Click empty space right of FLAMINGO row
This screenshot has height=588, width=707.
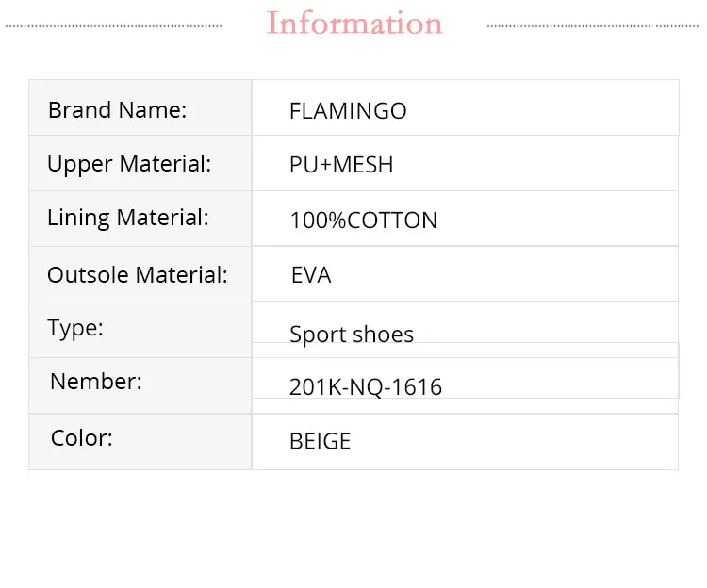(541, 108)
